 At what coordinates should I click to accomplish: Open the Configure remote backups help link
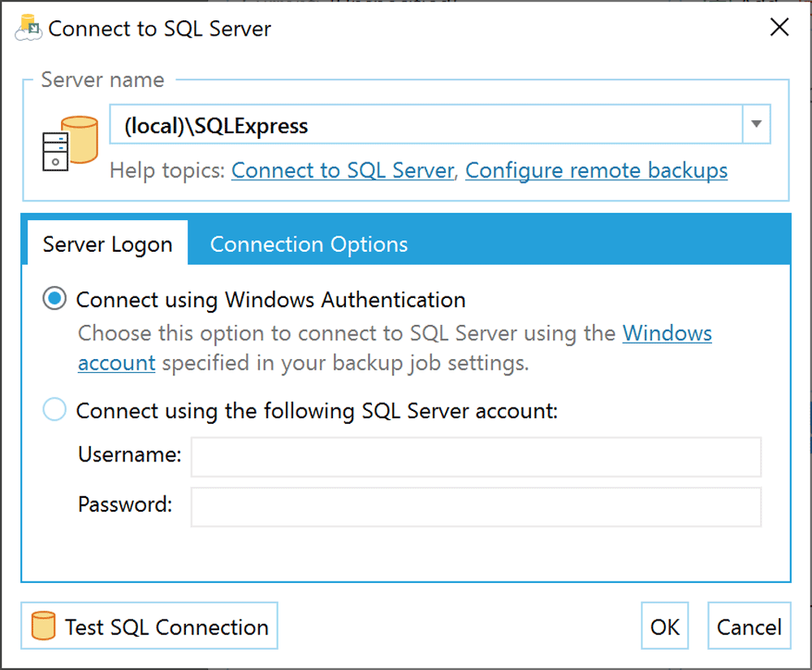pos(596,171)
